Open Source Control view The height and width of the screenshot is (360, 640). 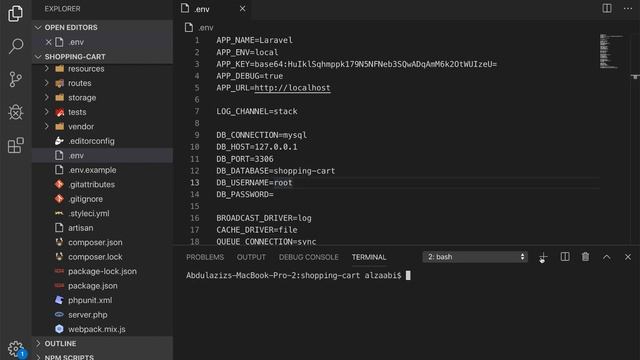(x=16, y=79)
